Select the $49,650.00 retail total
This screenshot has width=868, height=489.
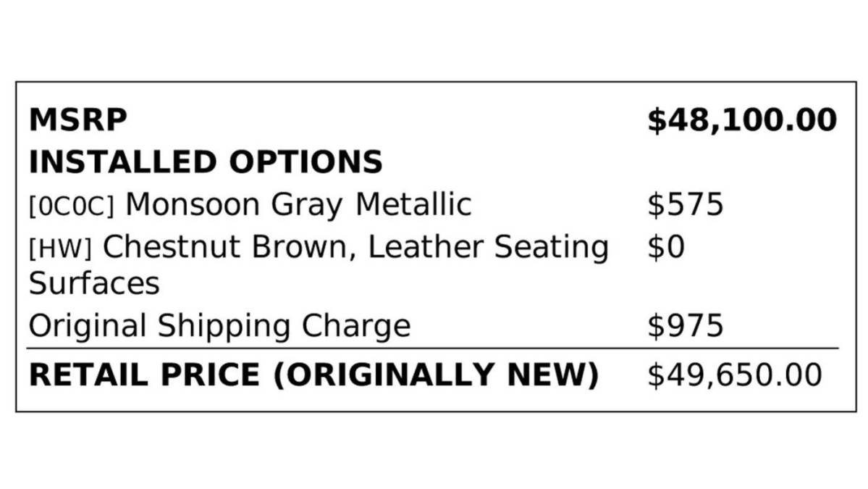coord(735,375)
